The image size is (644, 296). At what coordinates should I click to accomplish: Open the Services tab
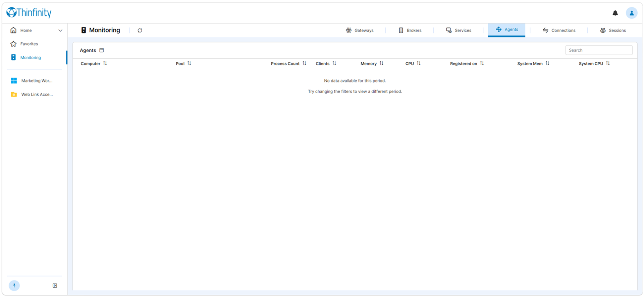459,31
